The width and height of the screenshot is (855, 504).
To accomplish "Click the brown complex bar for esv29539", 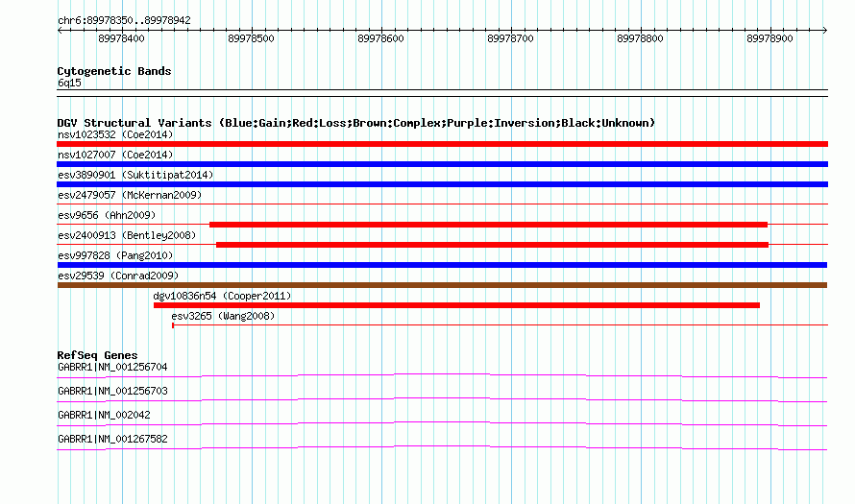I will click(442, 285).
